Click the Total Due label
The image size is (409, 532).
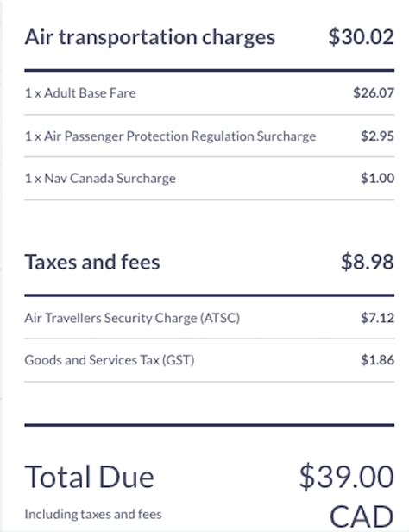pos(90,477)
